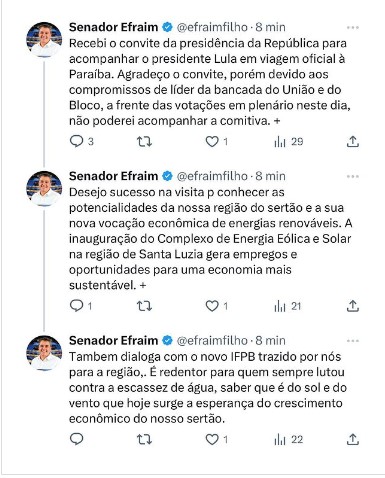Share the first tweet via upload icon
Image resolution: width=385 pixels, height=478 pixels.
[353, 142]
